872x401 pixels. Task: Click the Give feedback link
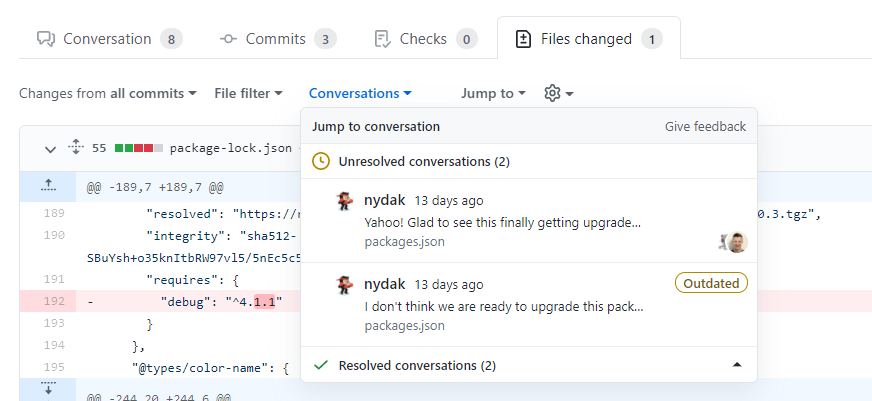click(x=705, y=127)
